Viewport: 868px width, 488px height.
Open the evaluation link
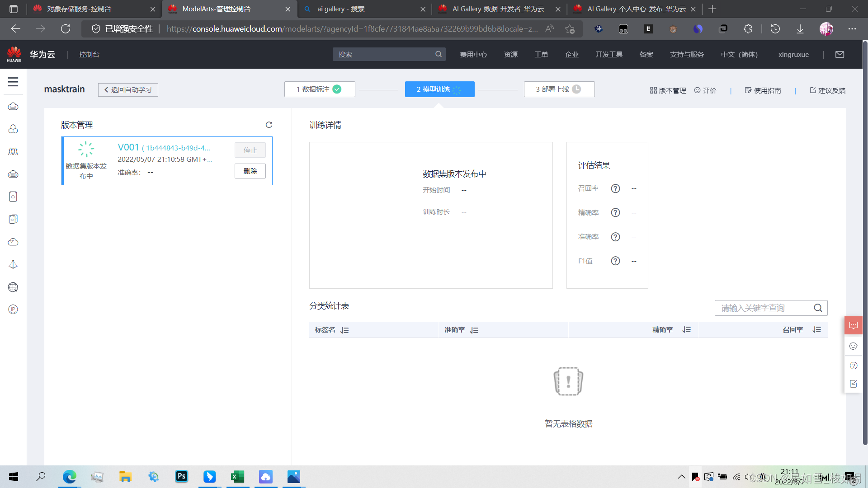(705, 90)
